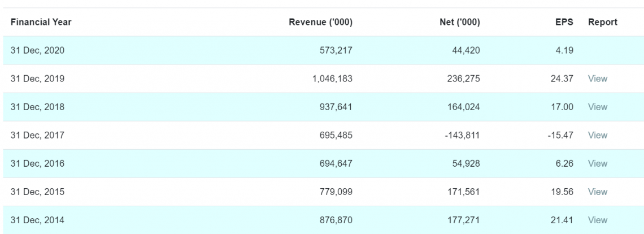644x234 pixels.
Task: Click the 31 Dec, 2016 date cell
Action: [x=37, y=163]
